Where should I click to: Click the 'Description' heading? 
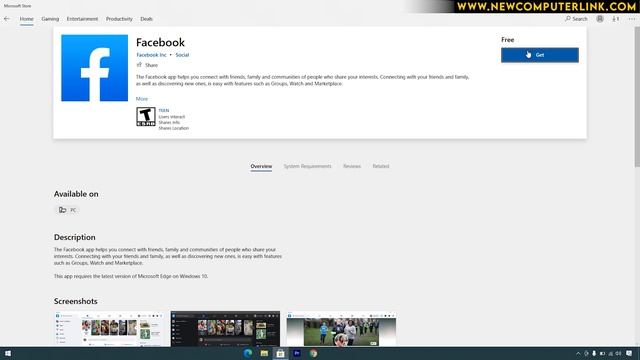[x=75, y=237]
